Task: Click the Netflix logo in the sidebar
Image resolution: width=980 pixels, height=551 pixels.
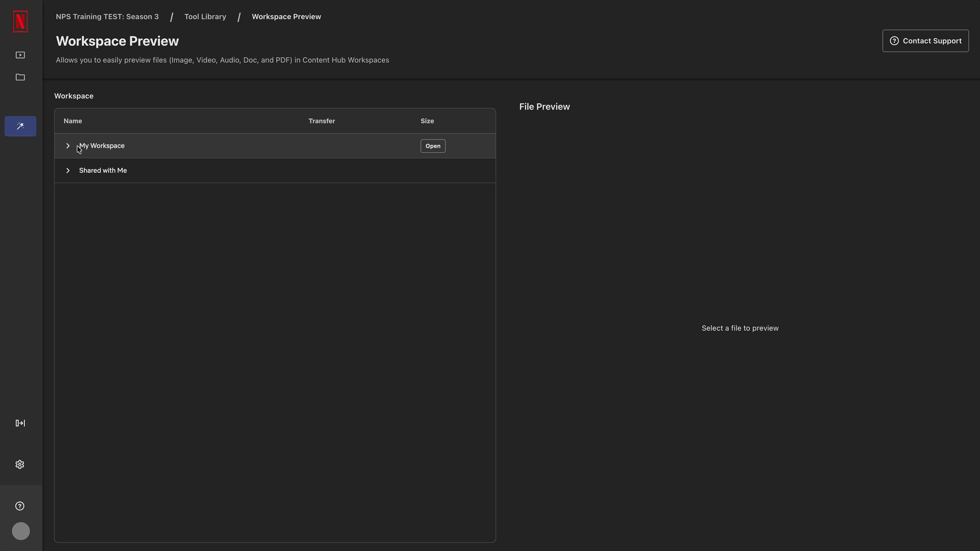Action: (20, 21)
